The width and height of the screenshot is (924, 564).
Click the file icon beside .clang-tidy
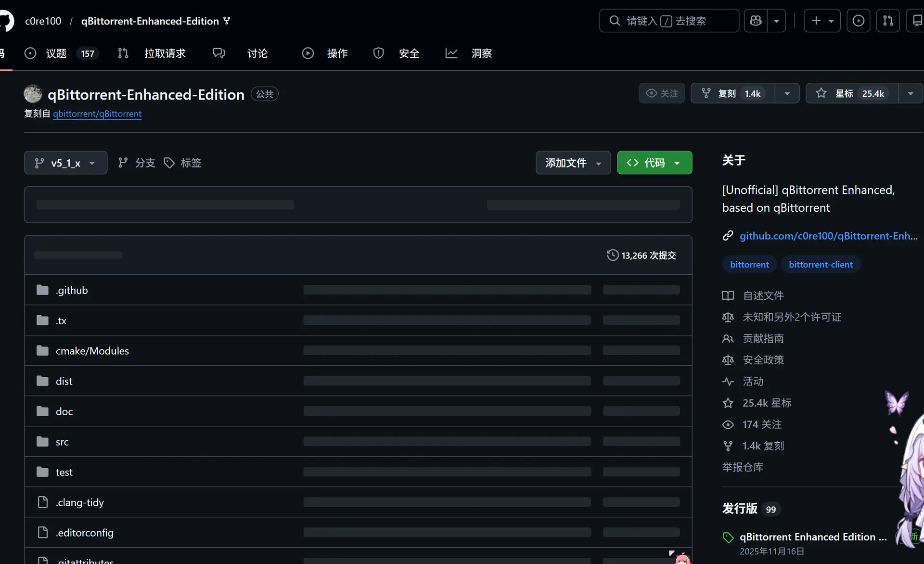[x=43, y=502]
